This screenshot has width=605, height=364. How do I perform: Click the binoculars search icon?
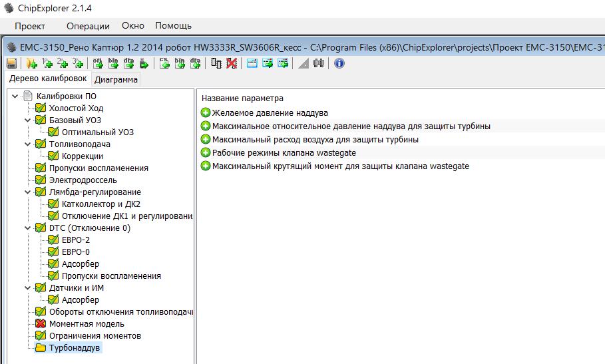(x=318, y=64)
